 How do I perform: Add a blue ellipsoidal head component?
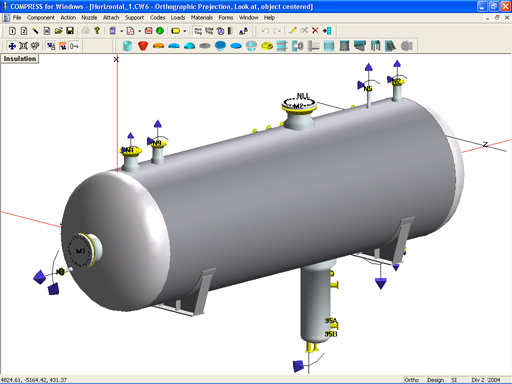pos(174,46)
